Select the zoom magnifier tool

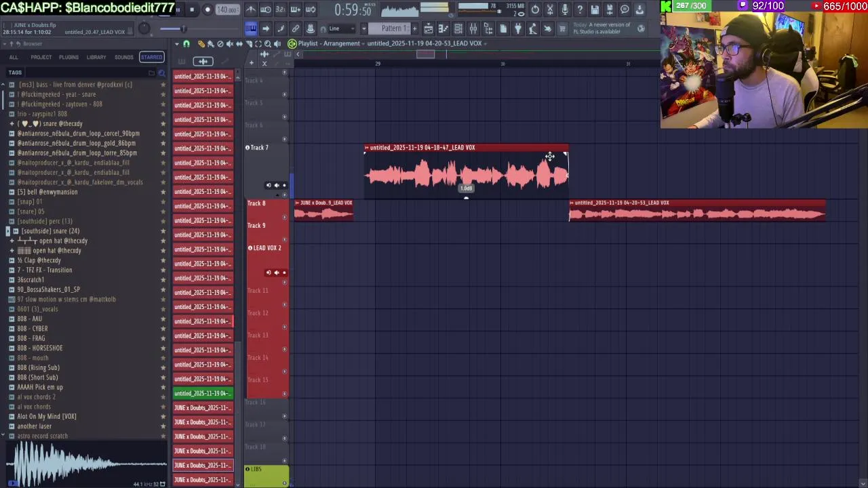pyautogui.click(x=268, y=43)
